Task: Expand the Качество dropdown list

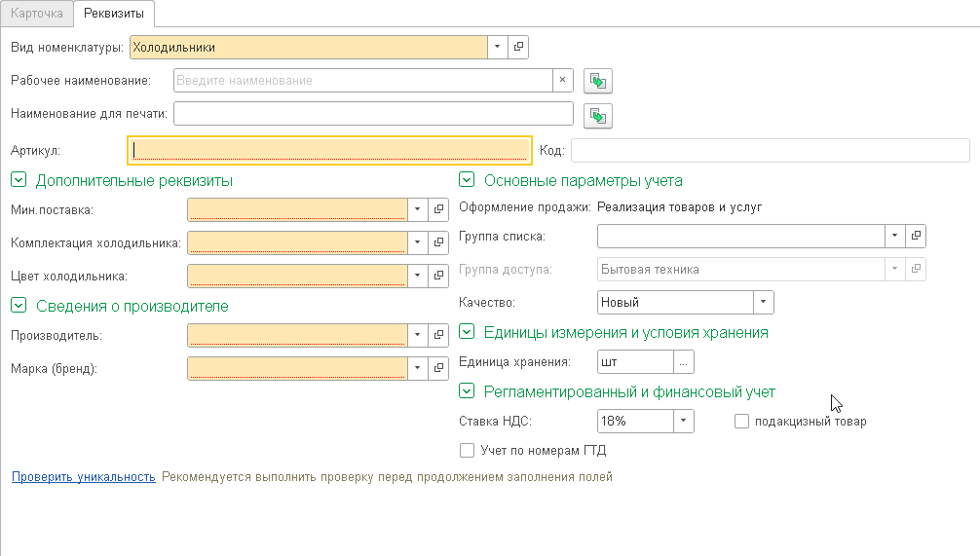Action: [x=763, y=303]
